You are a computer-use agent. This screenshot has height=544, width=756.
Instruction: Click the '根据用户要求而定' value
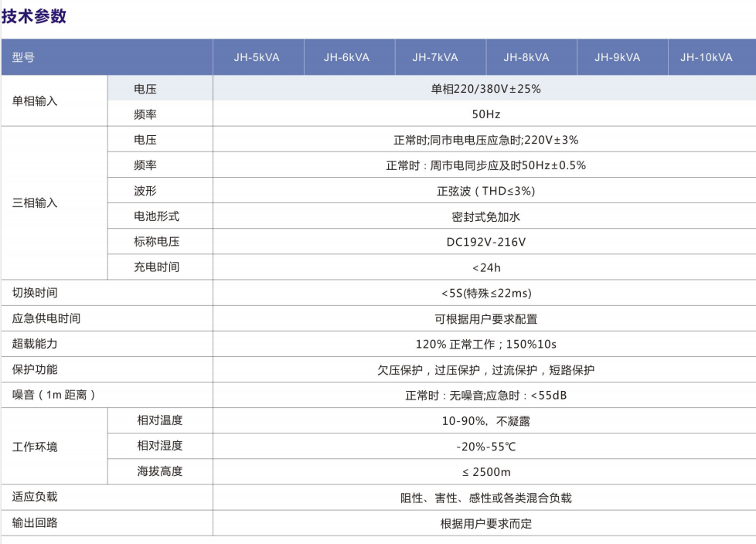pyautogui.click(x=486, y=523)
